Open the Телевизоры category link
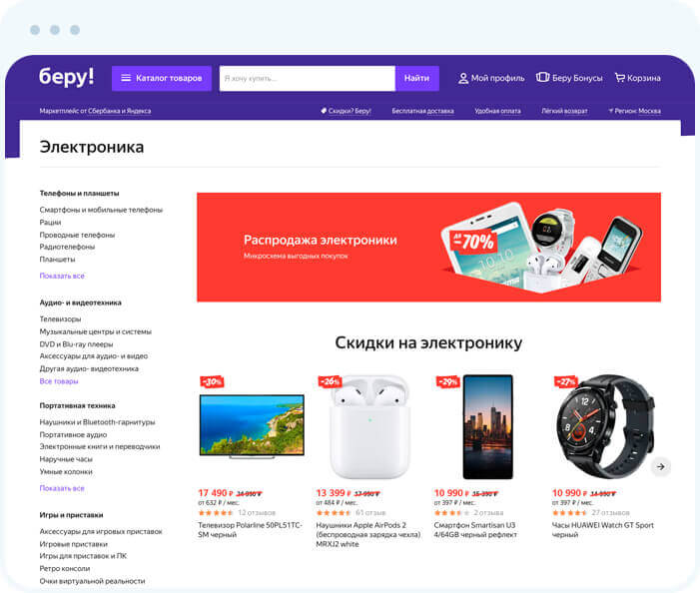Viewport: 700px width, 593px height. pos(60,319)
